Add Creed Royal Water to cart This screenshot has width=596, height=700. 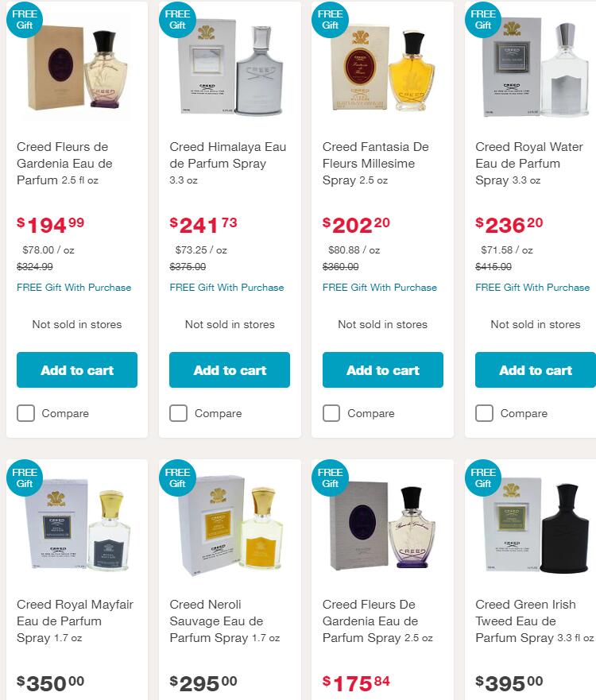[x=536, y=370]
